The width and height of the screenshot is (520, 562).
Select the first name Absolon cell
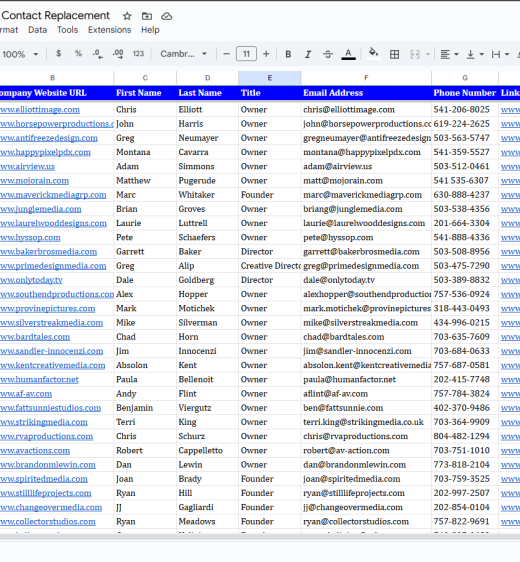tap(145, 365)
